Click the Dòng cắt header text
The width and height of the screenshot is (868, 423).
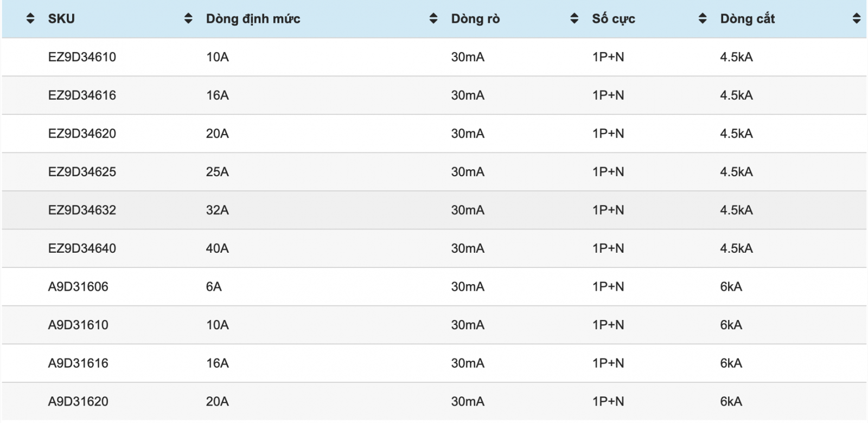(748, 19)
